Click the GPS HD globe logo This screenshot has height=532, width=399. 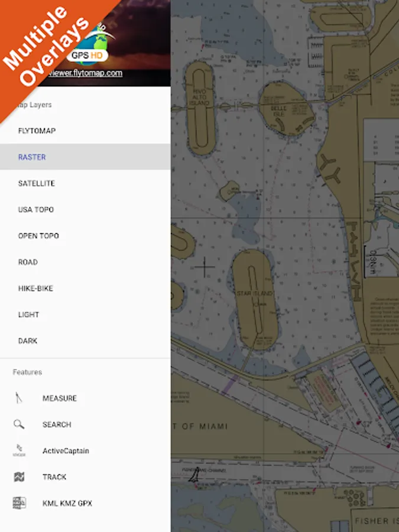point(90,47)
